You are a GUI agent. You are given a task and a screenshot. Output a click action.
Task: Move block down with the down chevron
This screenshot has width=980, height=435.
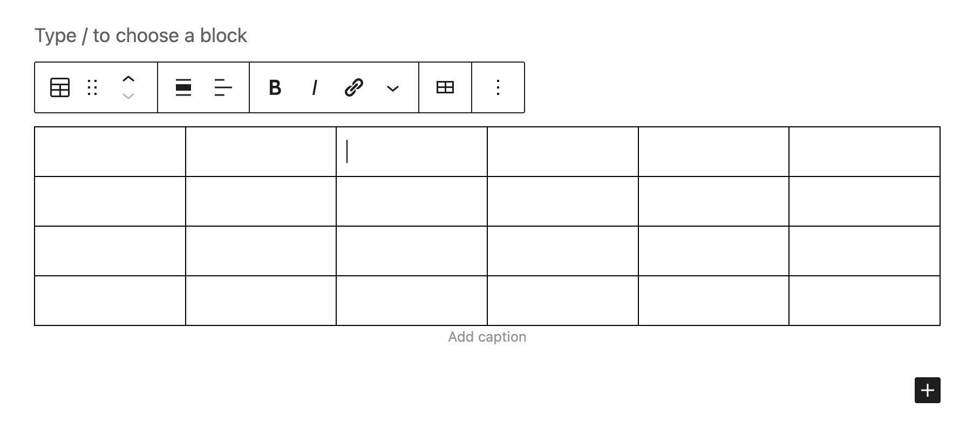128,97
